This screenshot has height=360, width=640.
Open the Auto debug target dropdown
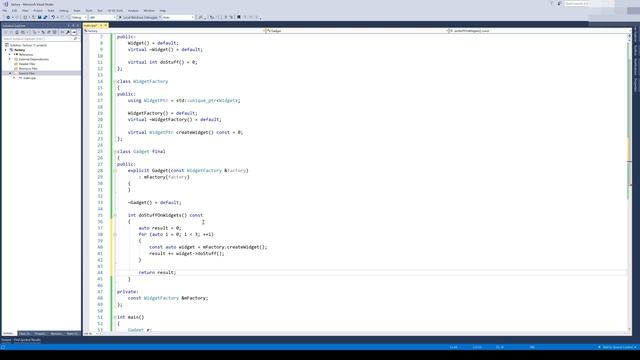click(178, 18)
